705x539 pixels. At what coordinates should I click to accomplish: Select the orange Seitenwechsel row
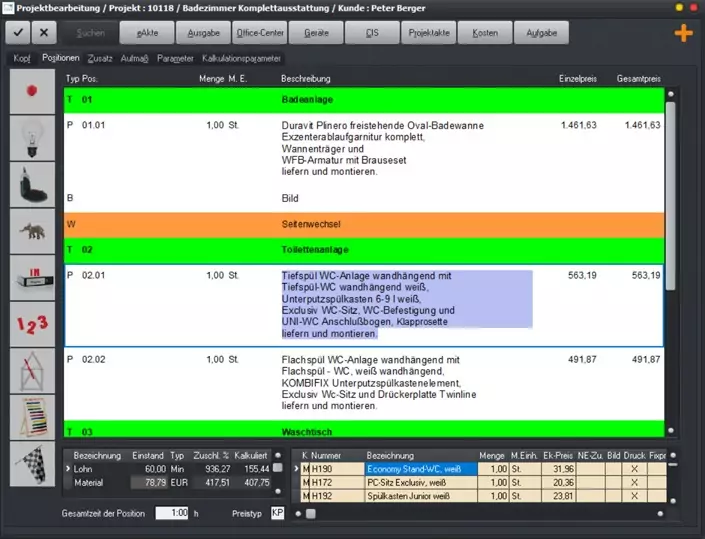point(364,224)
